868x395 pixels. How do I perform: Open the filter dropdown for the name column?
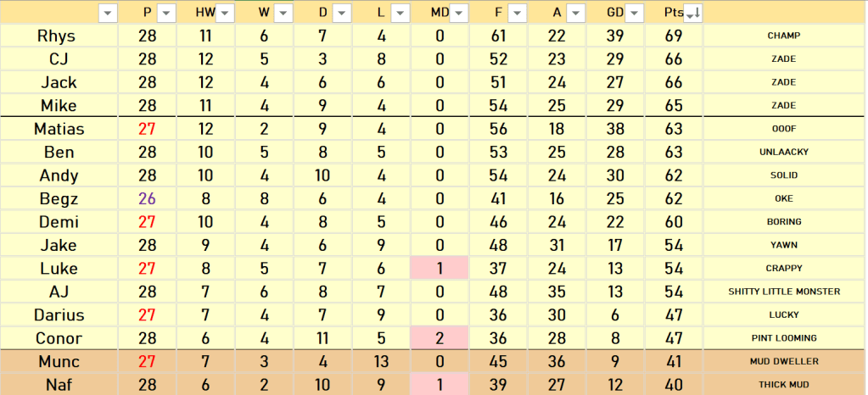108,13
